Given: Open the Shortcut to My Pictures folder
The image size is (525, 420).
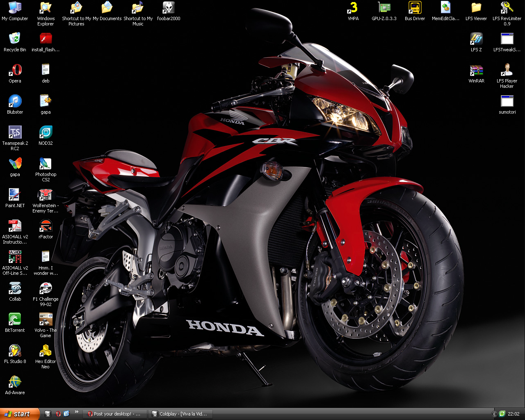Looking at the screenshot, I should [76, 14].
